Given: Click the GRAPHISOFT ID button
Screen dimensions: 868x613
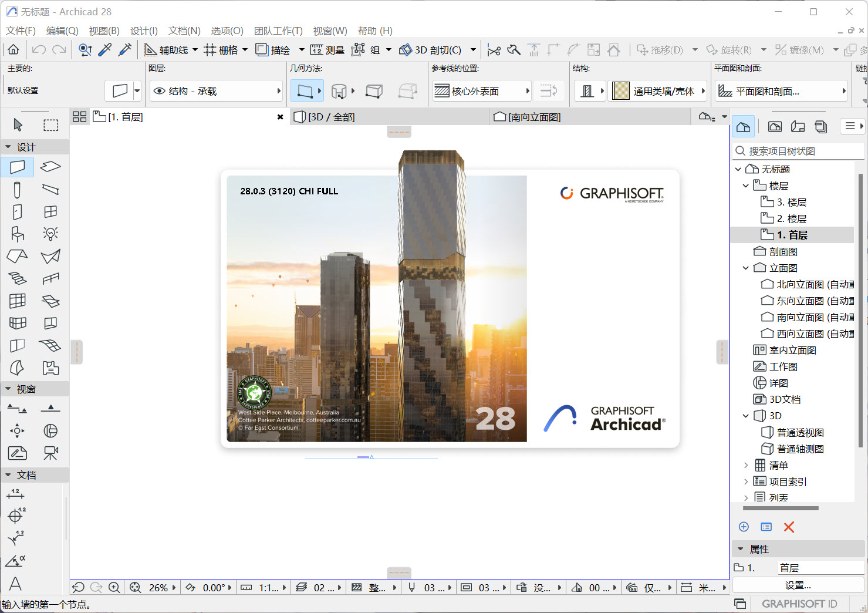Looking at the screenshot, I should pos(799,604).
